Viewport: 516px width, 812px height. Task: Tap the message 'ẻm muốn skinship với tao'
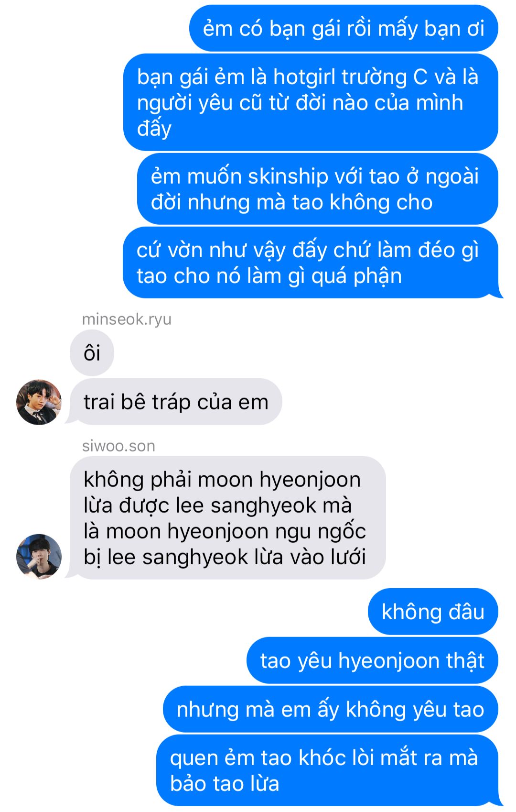click(317, 189)
